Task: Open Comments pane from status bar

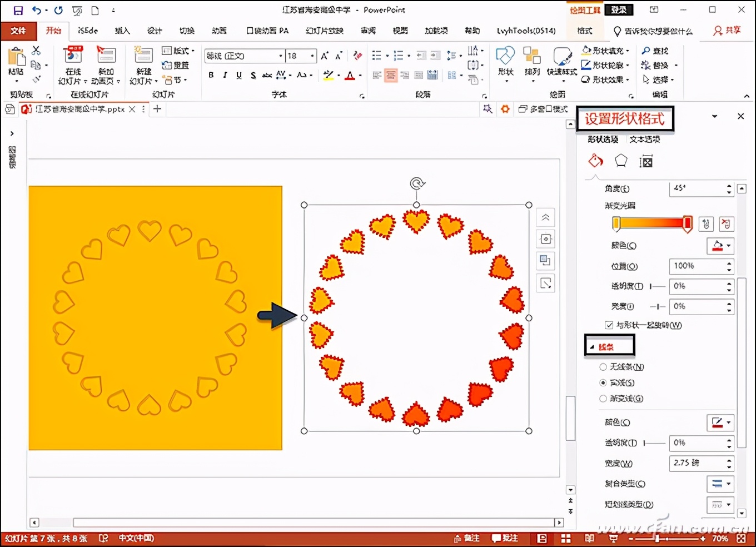Action: (505, 538)
